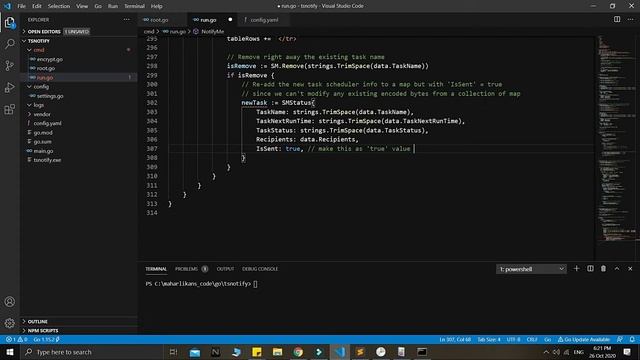Click the Ln 307, Col 68 cursor position indicator
The height and width of the screenshot is (360, 640).
click(x=455, y=339)
